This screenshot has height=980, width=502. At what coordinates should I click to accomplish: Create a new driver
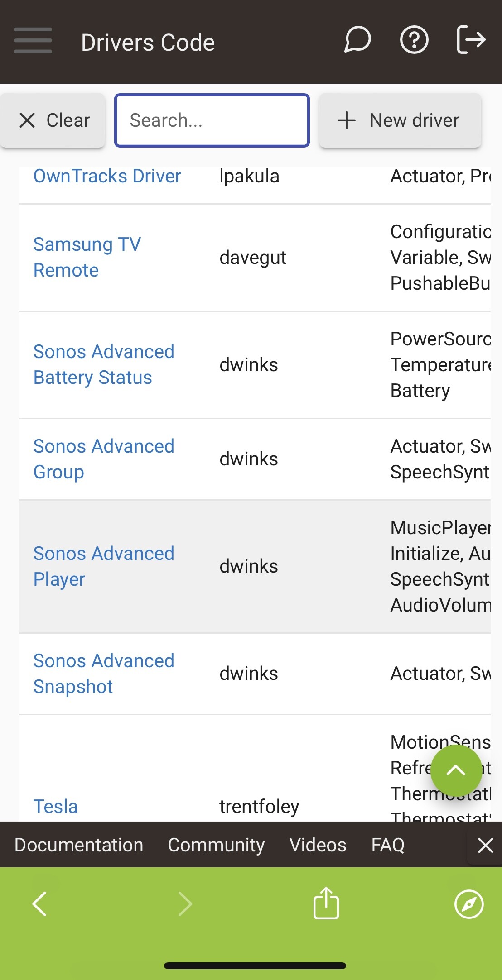pos(400,120)
